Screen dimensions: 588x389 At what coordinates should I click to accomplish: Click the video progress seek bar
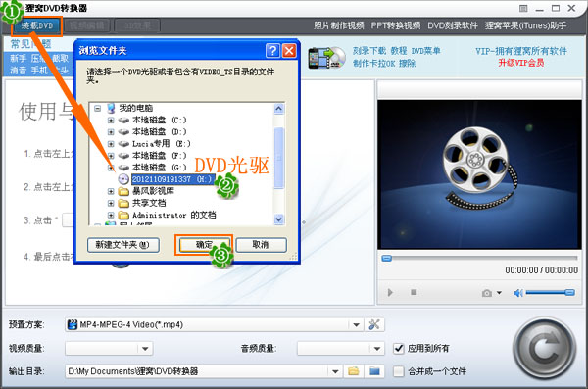click(479, 259)
